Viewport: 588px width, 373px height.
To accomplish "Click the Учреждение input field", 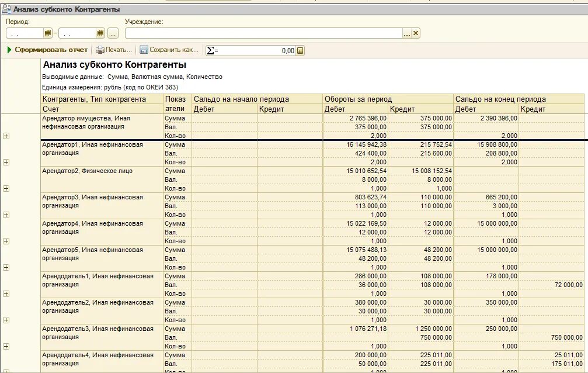I will (x=263, y=33).
